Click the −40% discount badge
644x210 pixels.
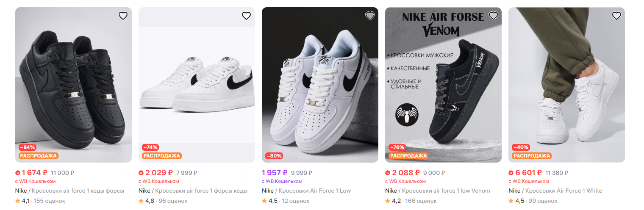pos(521,147)
